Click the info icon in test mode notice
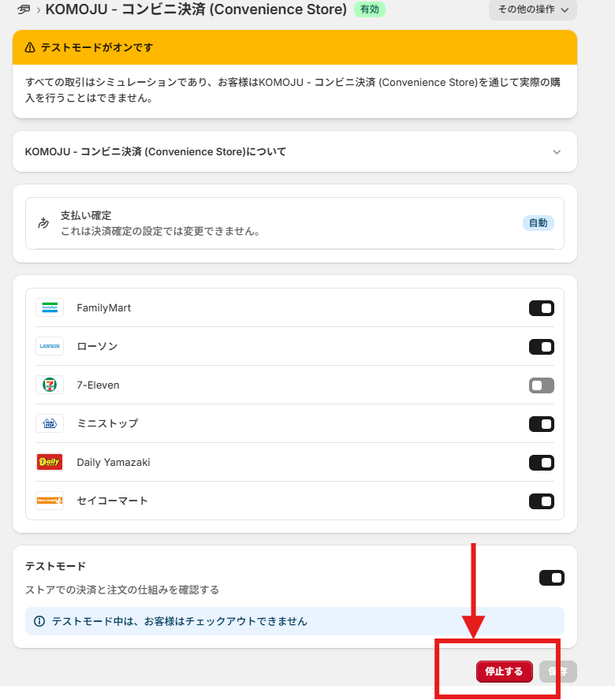The image size is (615, 700). (x=39, y=621)
